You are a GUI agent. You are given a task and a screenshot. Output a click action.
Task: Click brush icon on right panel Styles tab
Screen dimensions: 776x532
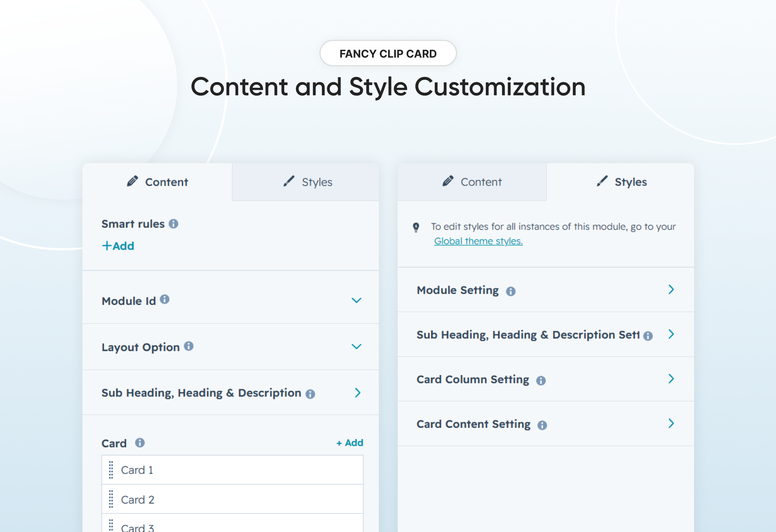pyautogui.click(x=602, y=181)
